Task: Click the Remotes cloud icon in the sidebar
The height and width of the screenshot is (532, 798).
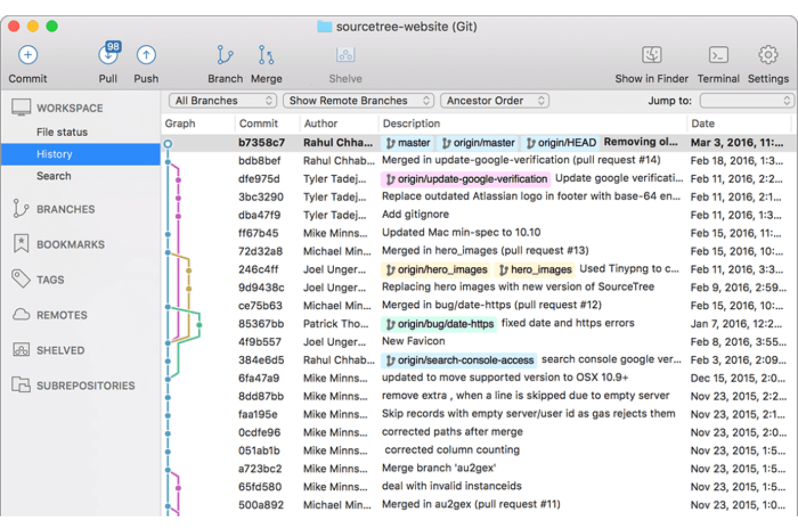Action: 21,314
